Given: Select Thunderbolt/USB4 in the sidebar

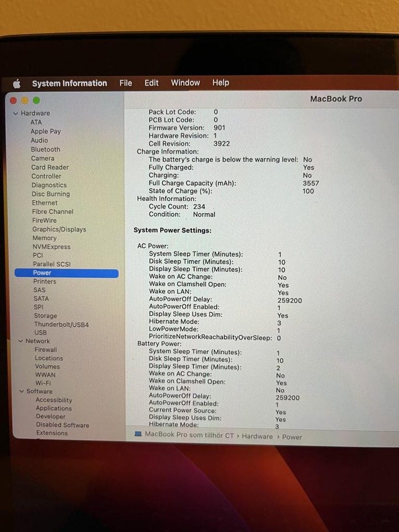Looking at the screenshot, I should [x=62, y=324].
